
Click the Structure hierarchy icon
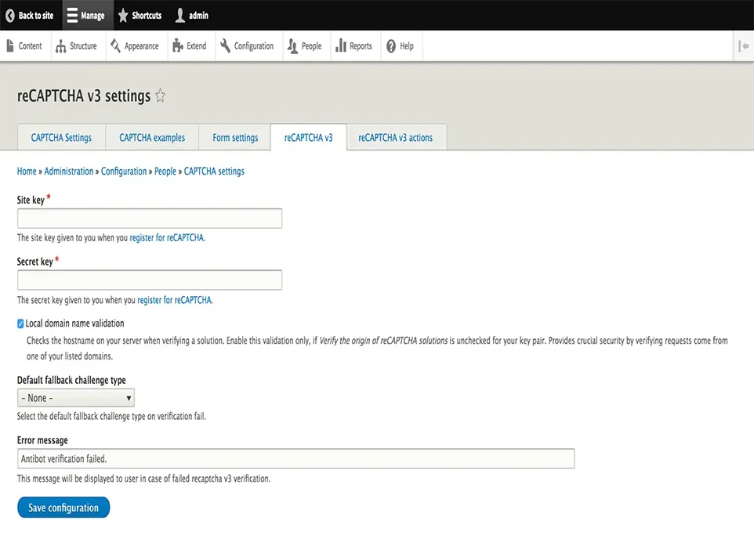60,46
